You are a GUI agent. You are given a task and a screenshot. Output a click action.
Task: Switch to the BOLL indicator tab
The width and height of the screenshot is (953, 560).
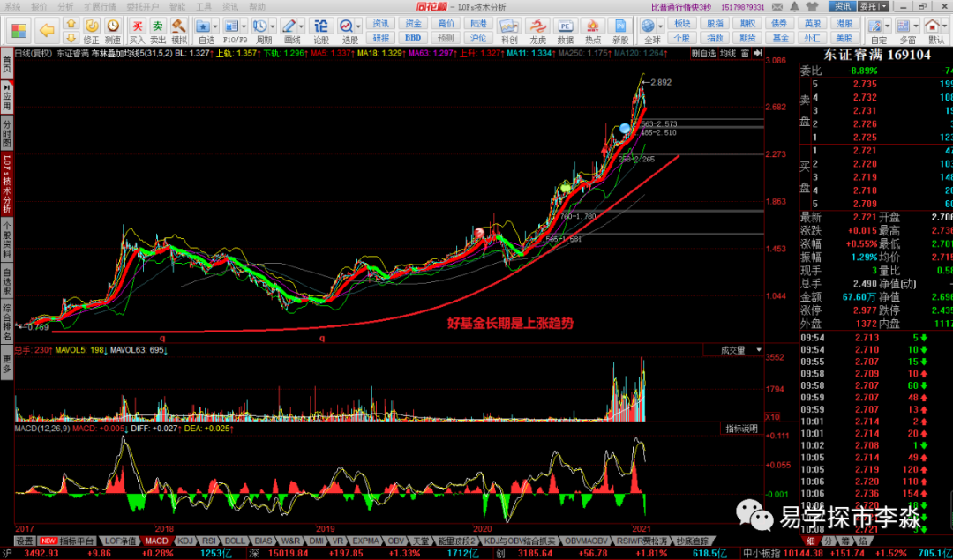pyautogui.click(x=235, y=541)
